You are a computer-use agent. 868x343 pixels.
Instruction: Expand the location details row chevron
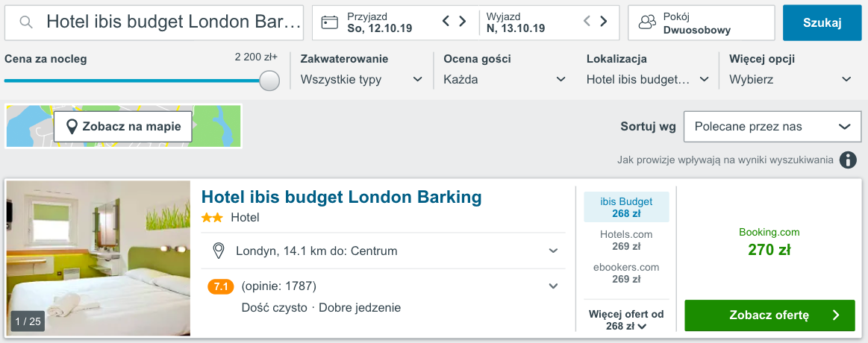(553, 251)
